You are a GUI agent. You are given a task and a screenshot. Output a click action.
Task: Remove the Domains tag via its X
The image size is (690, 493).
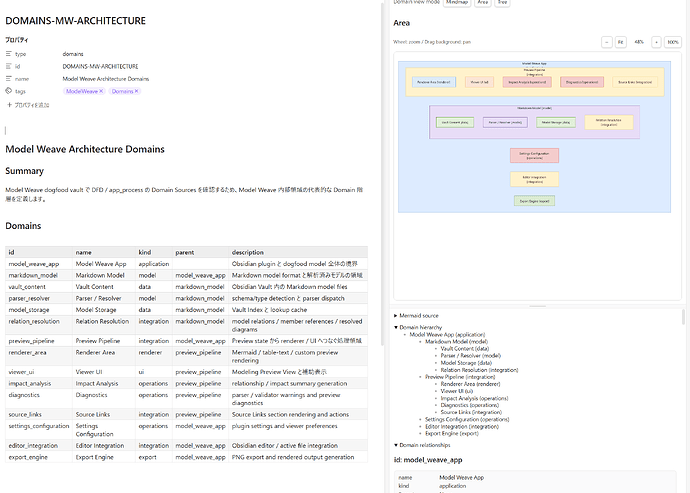[136, 91]
